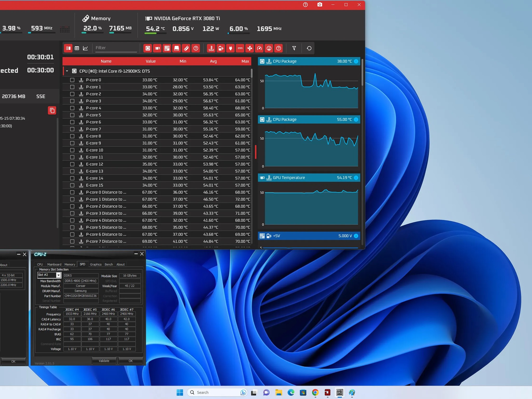The width and height of the screenshot is (532, 399).
Task: Click OK in the partially hidden left window
Action: point(14,361)
